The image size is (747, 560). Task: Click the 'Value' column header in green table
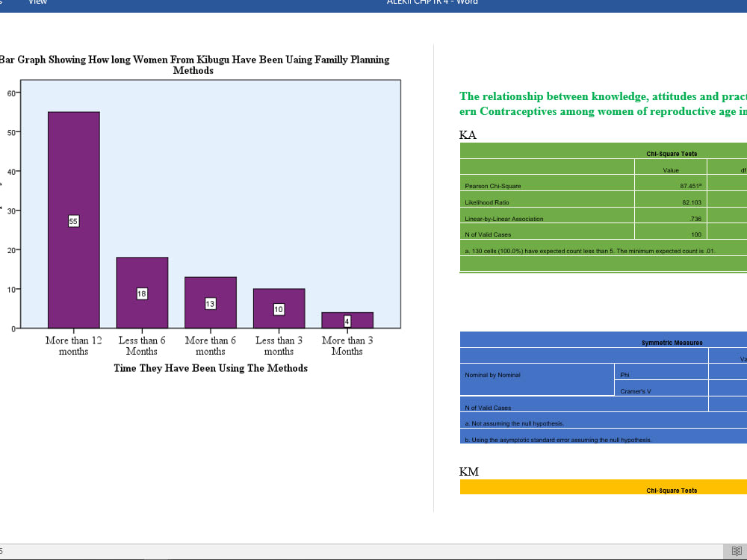coord(671,170)
